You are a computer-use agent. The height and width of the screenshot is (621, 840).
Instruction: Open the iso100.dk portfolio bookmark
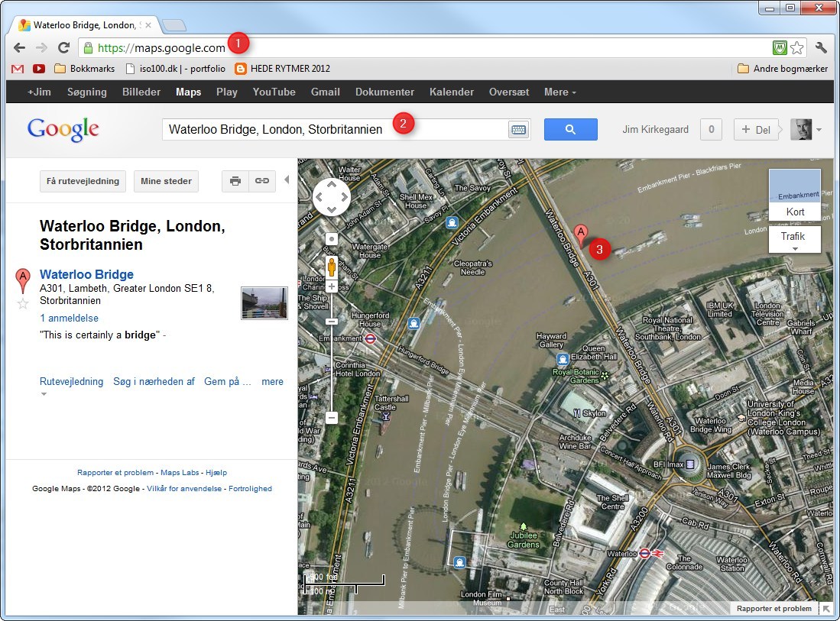tap(175, 69)
